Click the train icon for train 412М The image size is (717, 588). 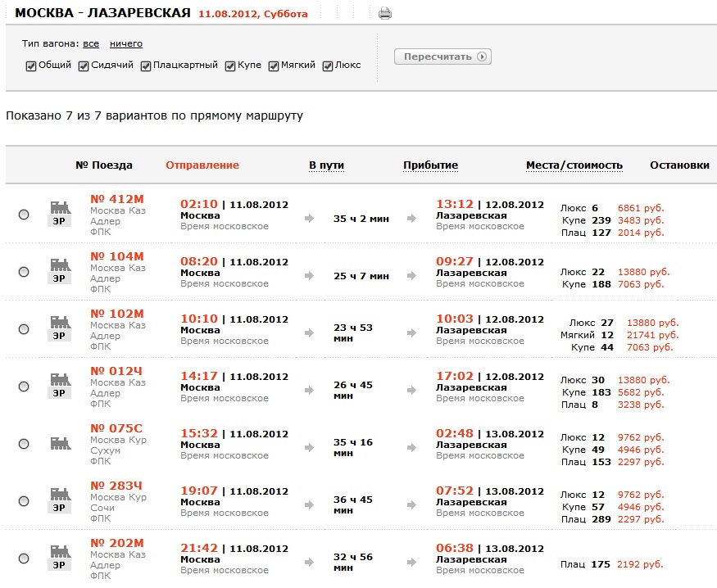pyautogui.click(x=59, y=210)
